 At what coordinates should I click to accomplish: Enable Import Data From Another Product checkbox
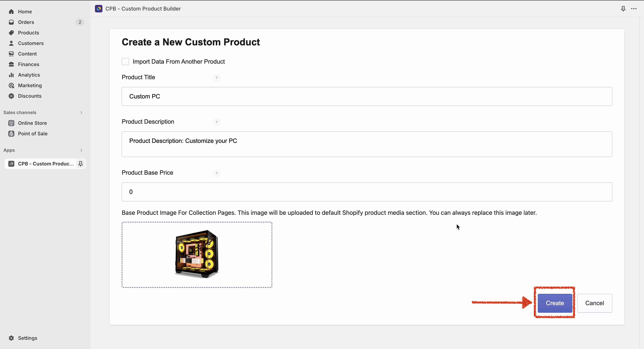coord(125,62)
